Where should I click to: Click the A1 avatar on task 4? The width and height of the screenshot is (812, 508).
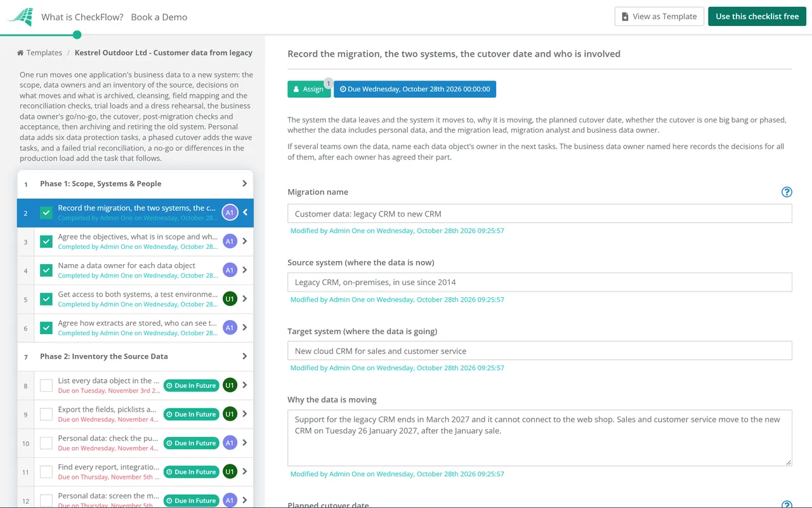click(x=230, y=270)
